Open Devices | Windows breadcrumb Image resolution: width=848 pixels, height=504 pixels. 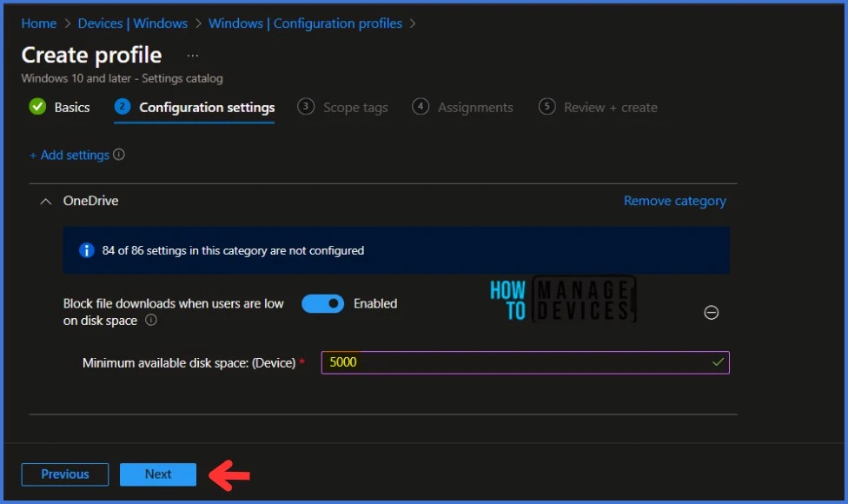tap(132, 23)
